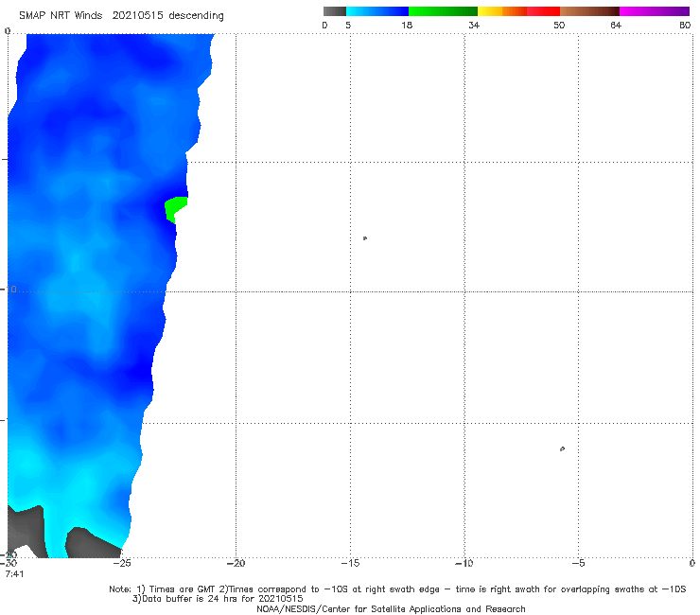Click the small island marker near -6 longitude
This screenshot has width=700, height=615.
(x=562, y=448)
